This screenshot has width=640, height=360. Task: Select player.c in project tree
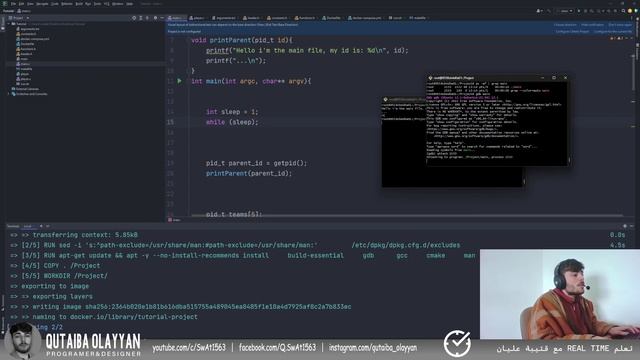pos(23,79)
